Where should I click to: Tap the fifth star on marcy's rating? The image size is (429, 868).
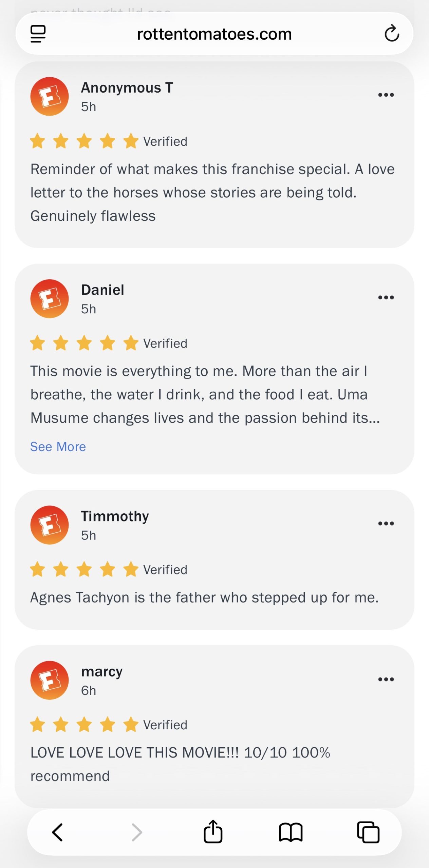click(x=131, y=725)
